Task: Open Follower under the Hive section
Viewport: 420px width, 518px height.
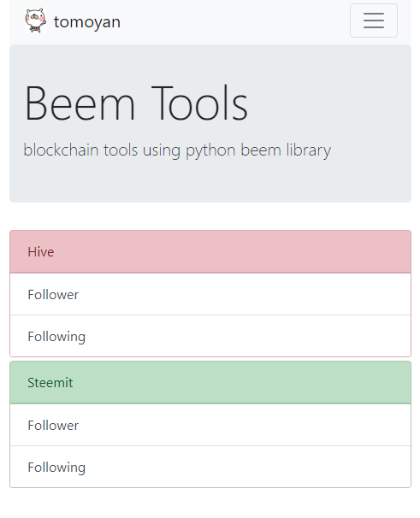Action: click(x=210, y=294)
